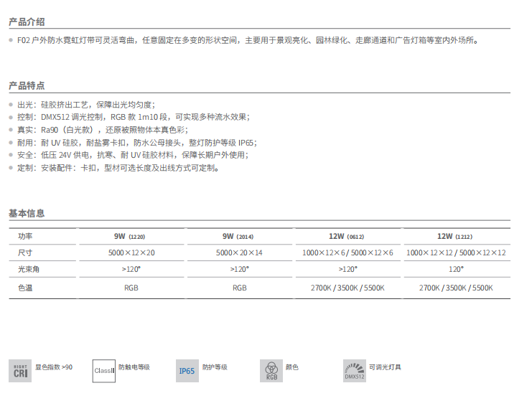This screenshot has height=411, width=532.
Task: Click the HIGHT CRI icon
Action: tap(20, 371)
